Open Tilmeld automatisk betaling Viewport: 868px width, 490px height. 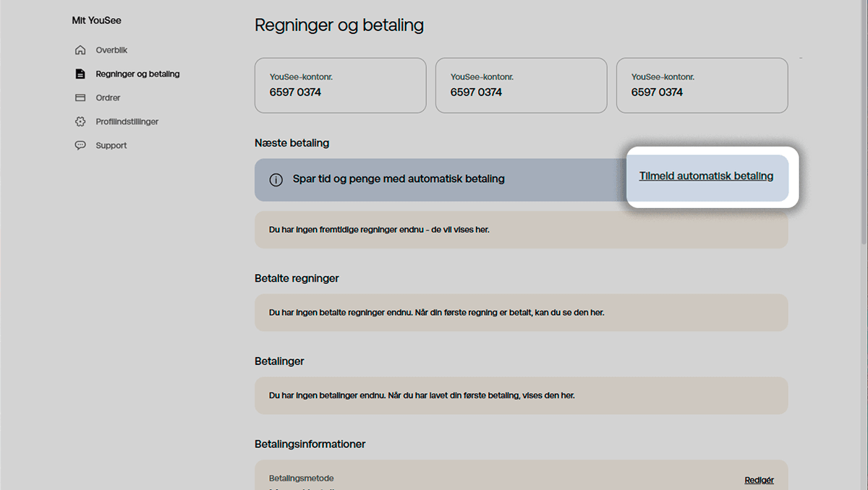pyautogui.click(x=707, y=176)
